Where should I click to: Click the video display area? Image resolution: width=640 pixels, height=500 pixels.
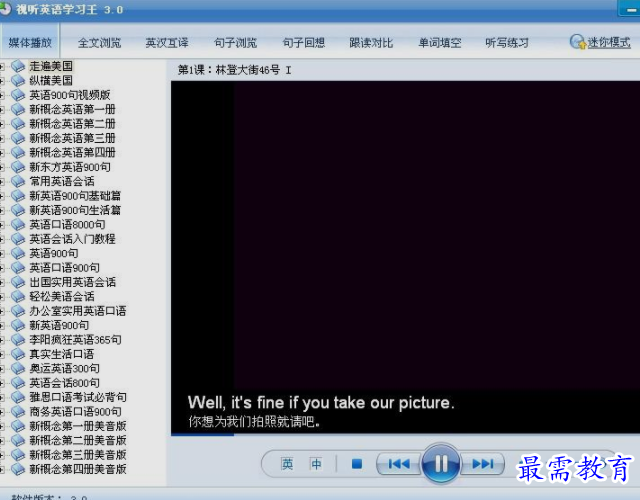405,256
